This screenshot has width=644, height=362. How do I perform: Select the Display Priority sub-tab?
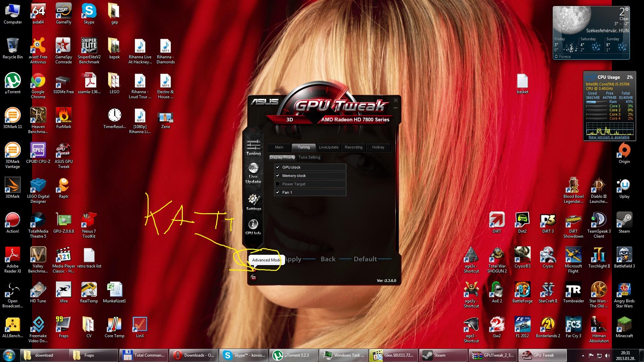coord(282,157)
